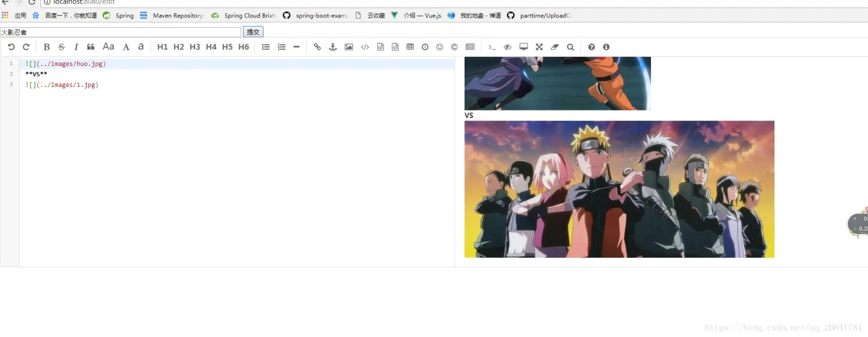Image resolution: width=868 pixels, height=337 pixels.
Task: Open the Spring Cloud Brixton bookmark
Action: (244, 16)
